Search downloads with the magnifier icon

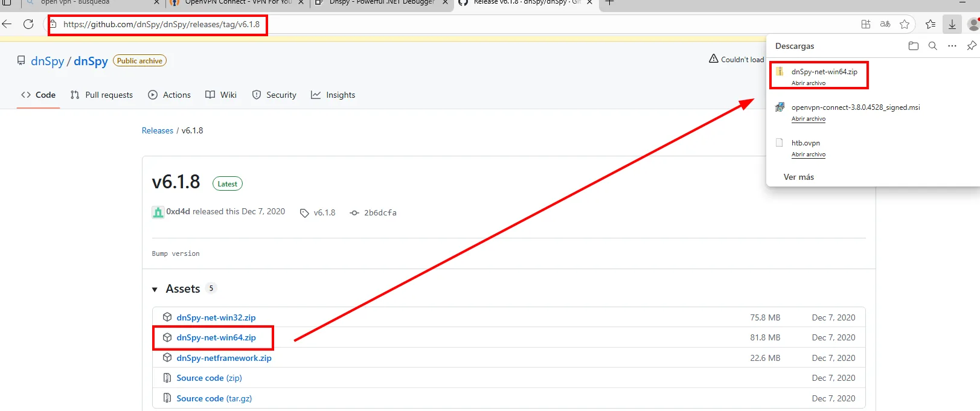[933, 46]
